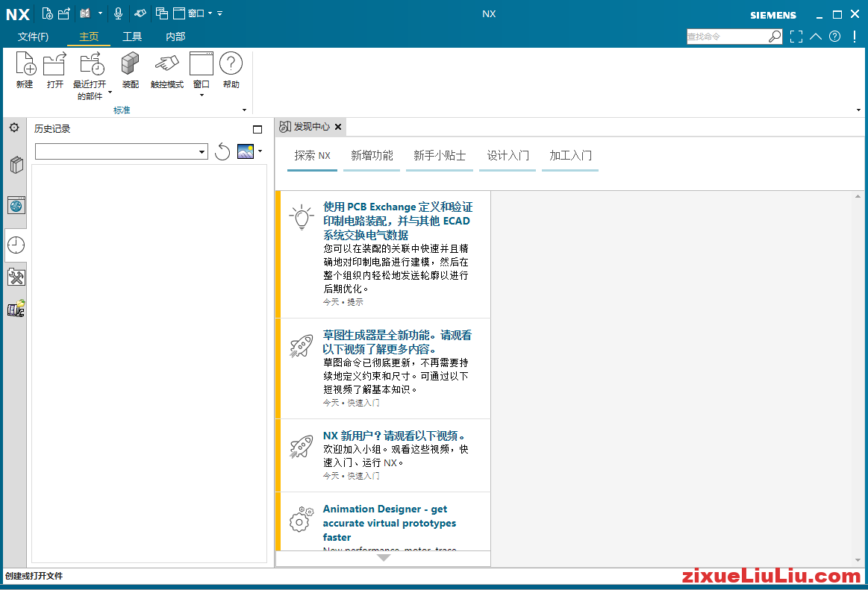868x590 pixels.
Task: Click the help question mark icon near search
Action: pos(834,37)
